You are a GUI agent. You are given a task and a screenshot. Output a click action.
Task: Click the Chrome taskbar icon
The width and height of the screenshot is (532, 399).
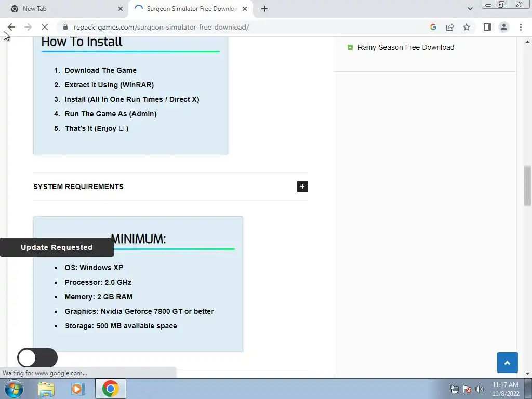[x=110, y=389]
